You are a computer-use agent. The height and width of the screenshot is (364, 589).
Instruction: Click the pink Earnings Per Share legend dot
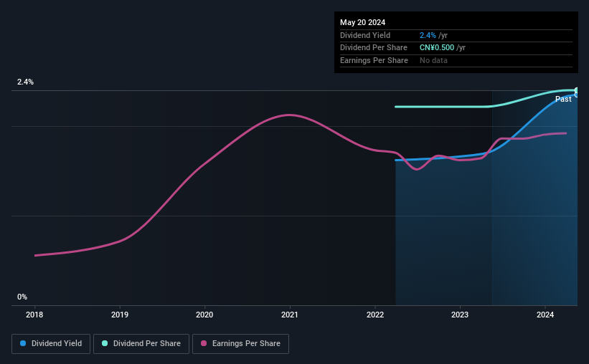[204, 343]
